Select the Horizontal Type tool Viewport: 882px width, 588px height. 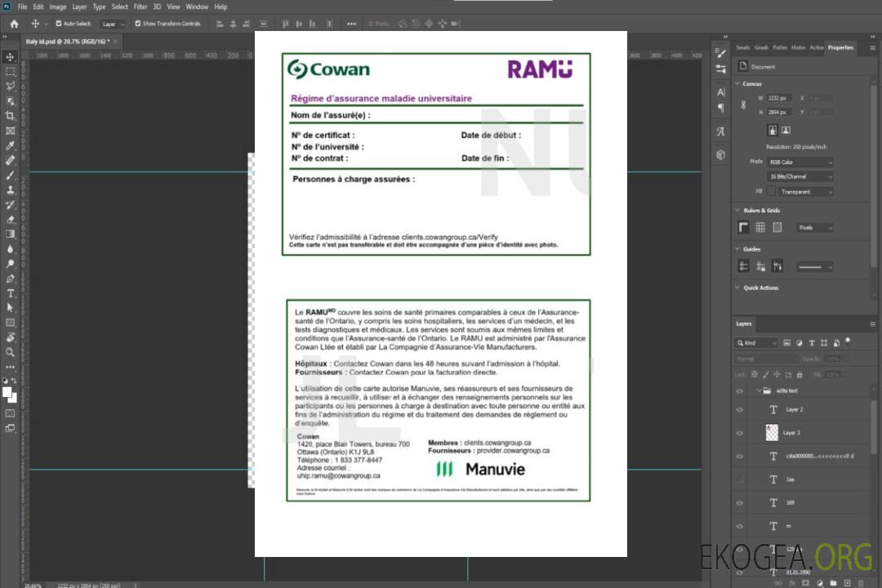11,293
